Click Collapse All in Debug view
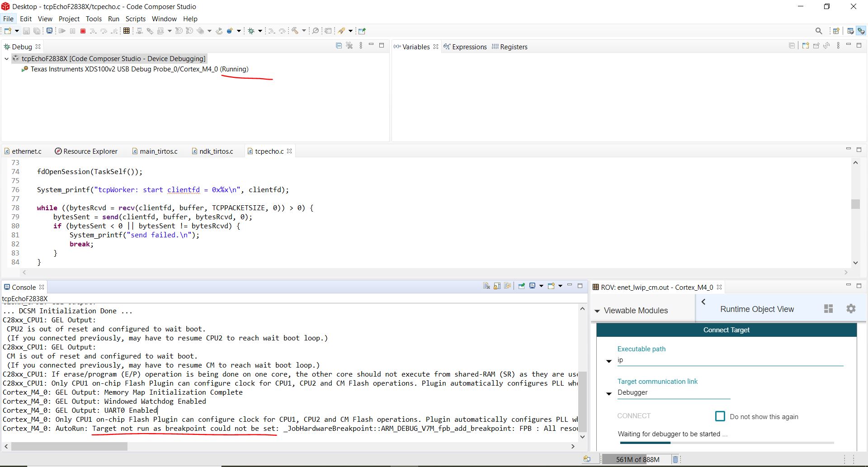The width and height of the screenshot is (868, 467). [x=339, y=46]
